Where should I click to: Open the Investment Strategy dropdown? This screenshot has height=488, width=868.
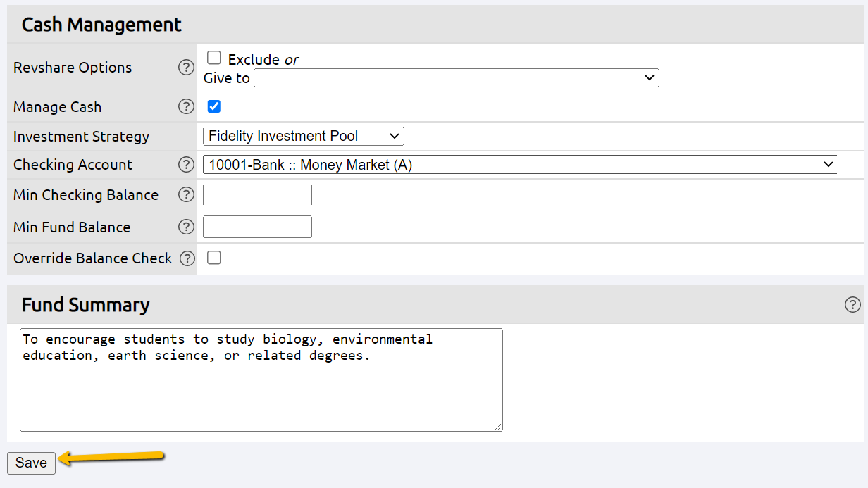pyautogui.click(x=303, y=136)
